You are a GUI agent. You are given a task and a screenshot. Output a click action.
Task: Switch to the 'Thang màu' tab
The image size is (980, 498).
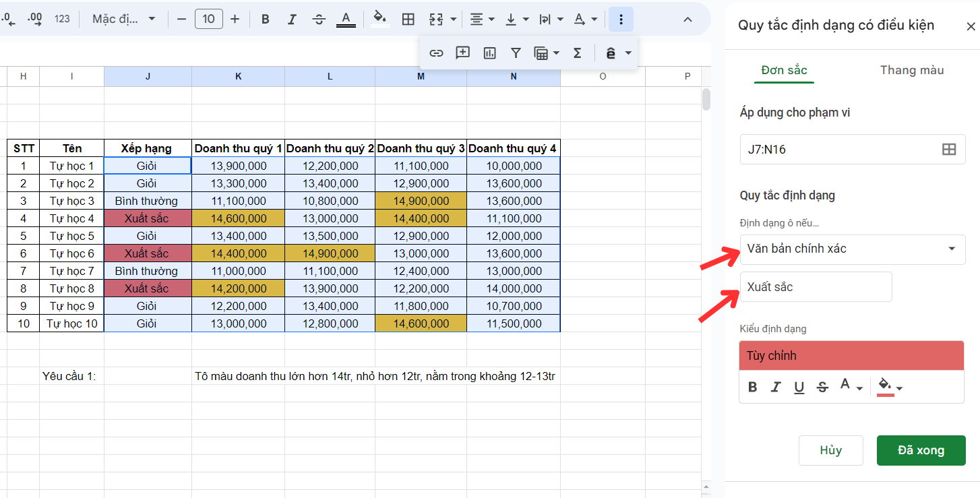pos(911,70)
